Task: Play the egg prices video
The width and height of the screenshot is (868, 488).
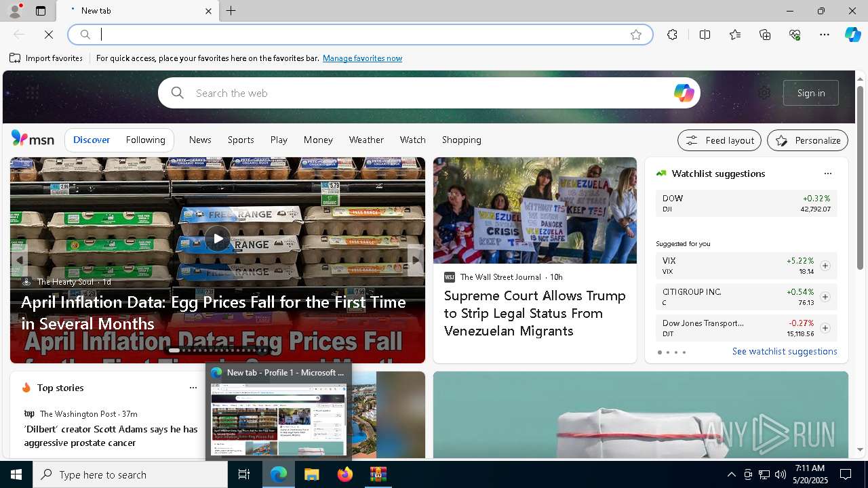Action: pyautogui.click(x=218, y=239)
